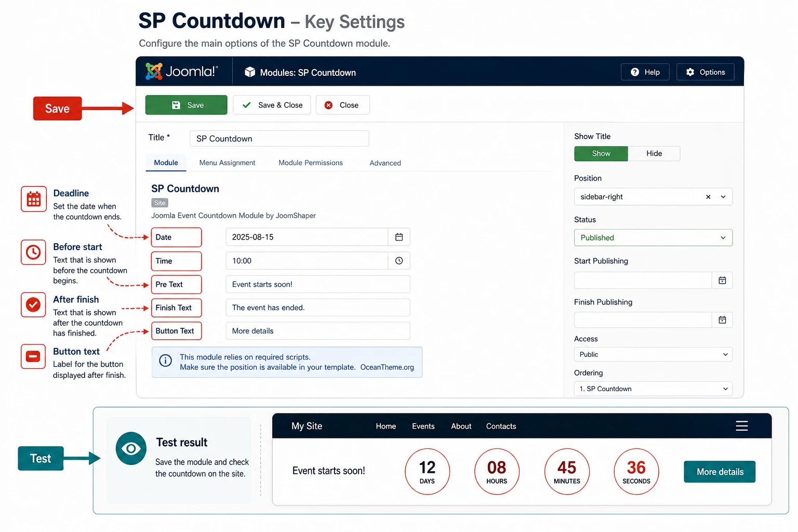Click the Finish Text input field
Viewport: 798px width, 532px height.
coord(318,308)
